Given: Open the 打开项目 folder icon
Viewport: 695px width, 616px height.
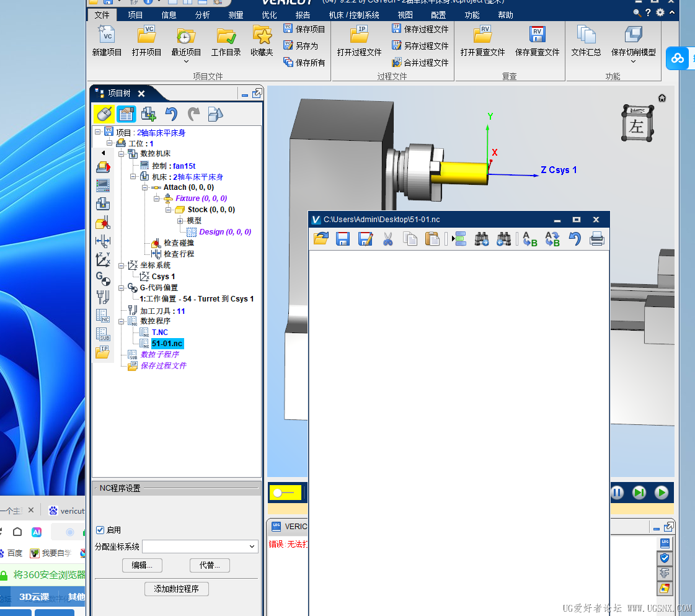Looking at the screenshot, I should coord(146,35).
